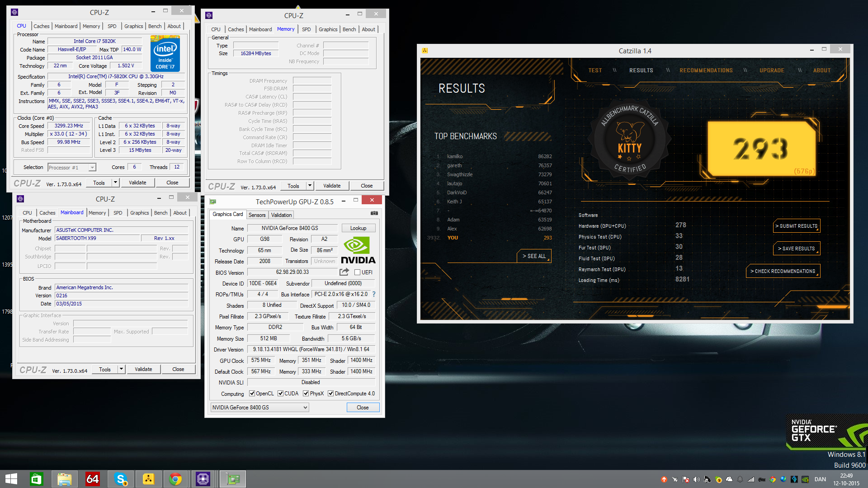
Task: Switch to CPU-Z via its taskbar icon
Action: [203, 479]
